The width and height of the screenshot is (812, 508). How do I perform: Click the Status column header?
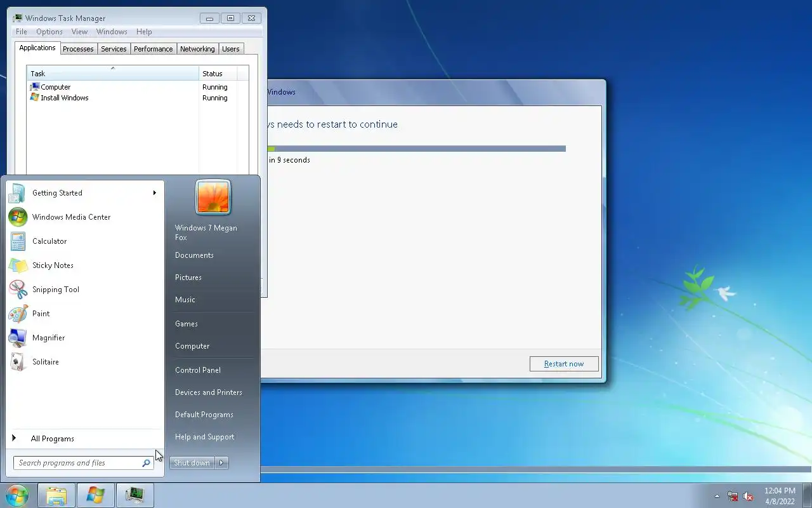218,73
